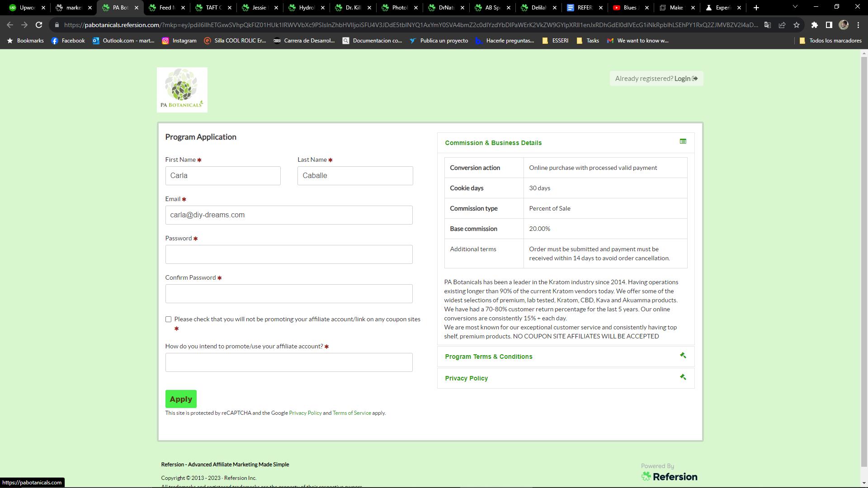Click the Commission details list icon

click(x=683, y=141)
